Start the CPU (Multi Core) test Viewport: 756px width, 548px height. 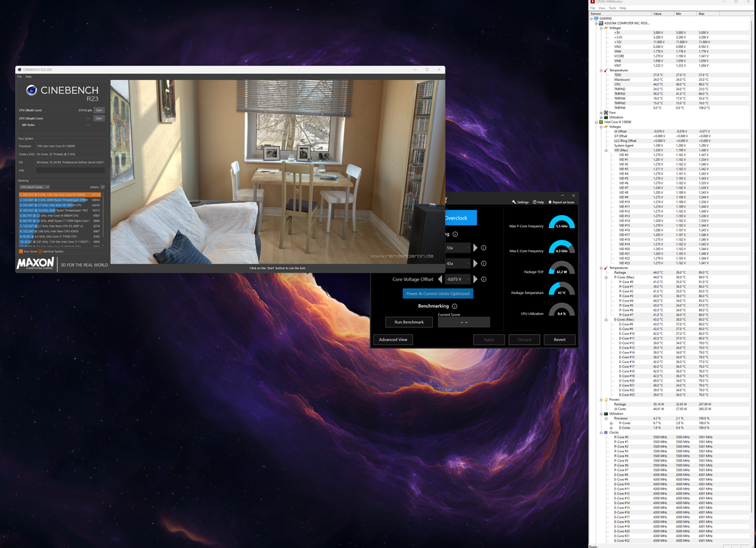pyautogui.click(x=99, y=110)
